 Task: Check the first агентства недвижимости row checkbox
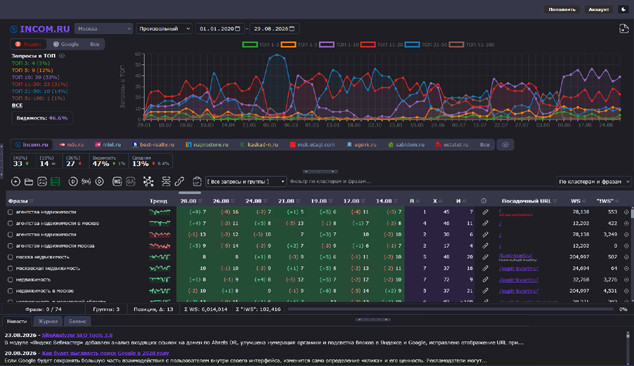(10, 212)
